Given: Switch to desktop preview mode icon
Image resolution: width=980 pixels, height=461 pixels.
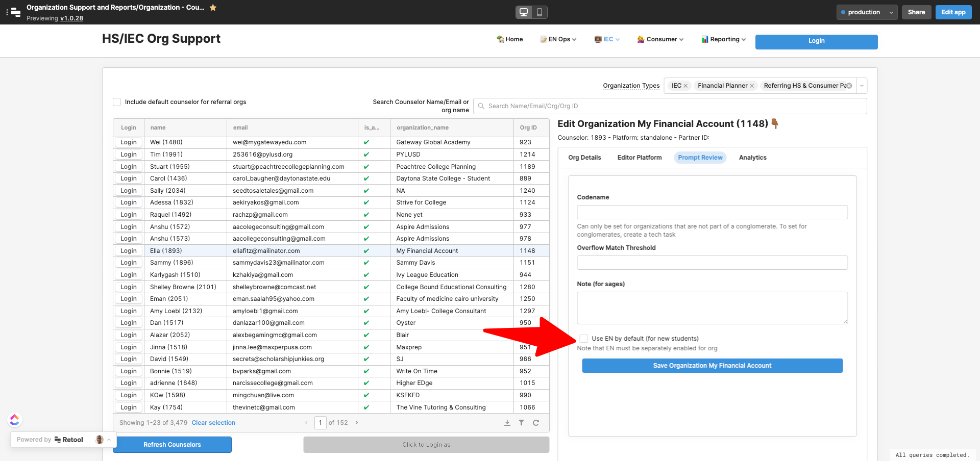Looking at the screenshot, I should (x=524, y=12).
